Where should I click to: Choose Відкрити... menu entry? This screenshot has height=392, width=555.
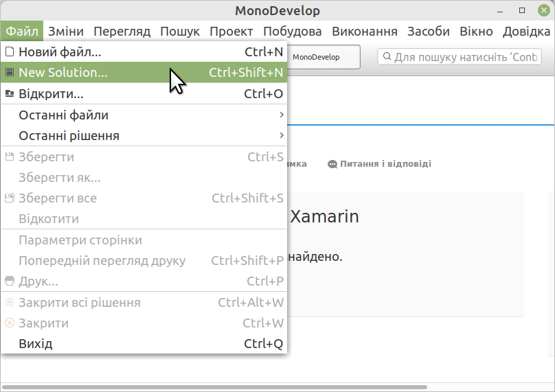144,94
